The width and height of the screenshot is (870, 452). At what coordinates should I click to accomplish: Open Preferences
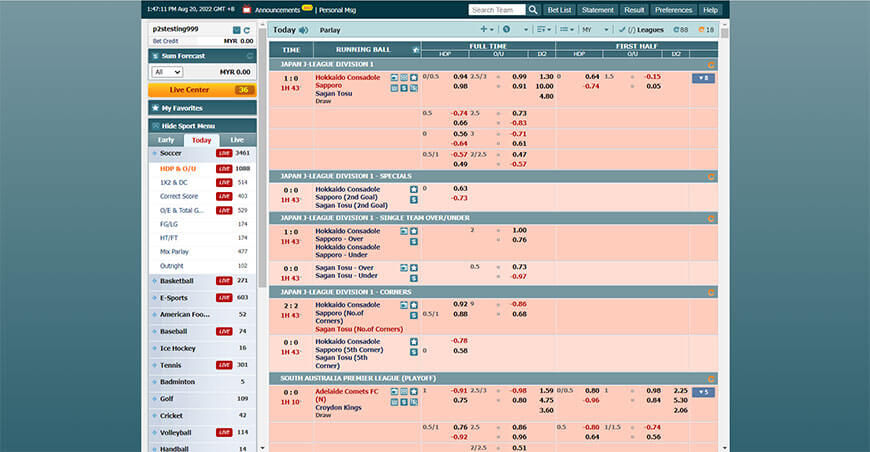pos(673,10)
